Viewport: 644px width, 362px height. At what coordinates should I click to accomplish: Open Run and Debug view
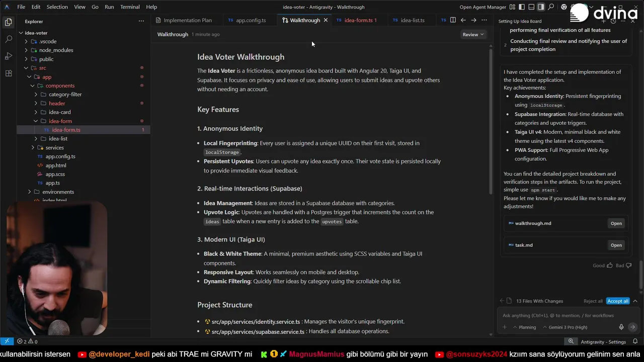(8, 56)
